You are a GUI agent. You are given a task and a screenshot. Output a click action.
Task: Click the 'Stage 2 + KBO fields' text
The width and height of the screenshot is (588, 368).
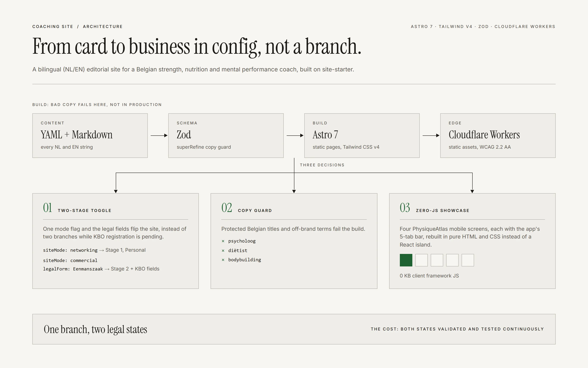pos(135,269)
